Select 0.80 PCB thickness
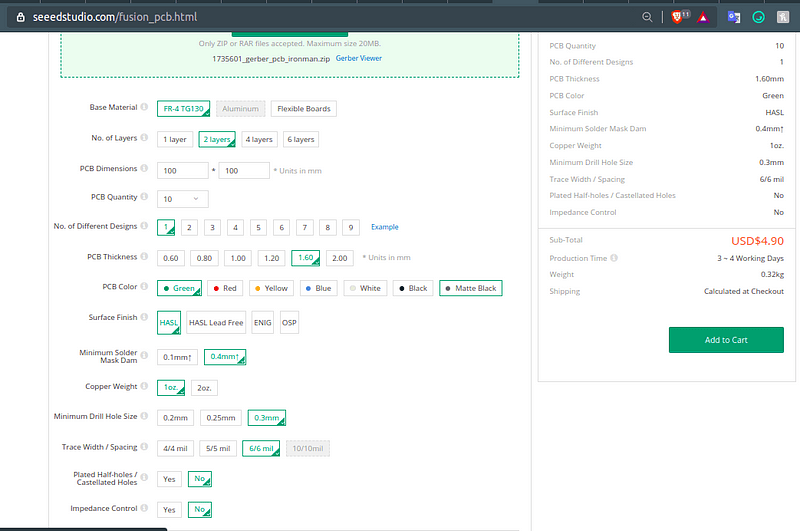This screenshot has width=800, height=531. [204, 258]
